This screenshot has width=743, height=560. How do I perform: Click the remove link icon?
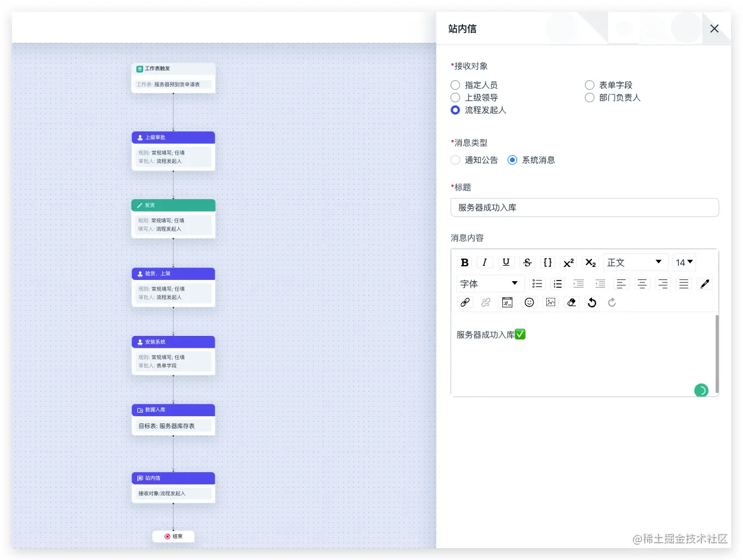[486, 302]
